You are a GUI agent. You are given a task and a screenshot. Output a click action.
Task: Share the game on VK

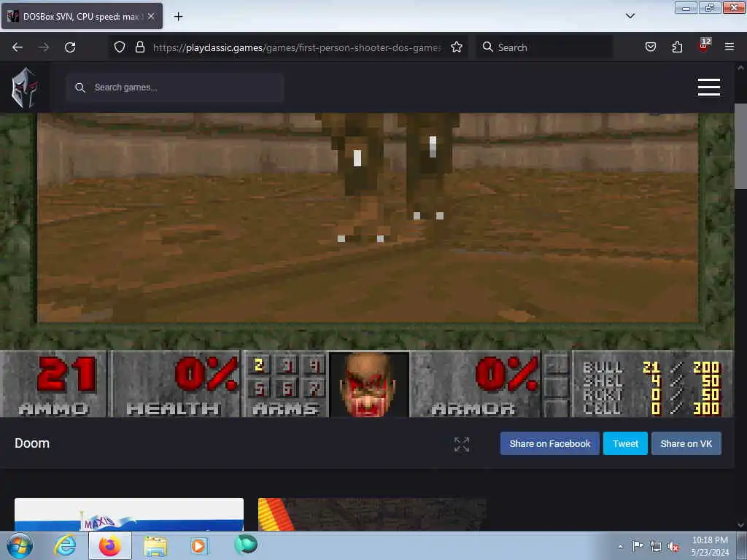coord(686,444)
